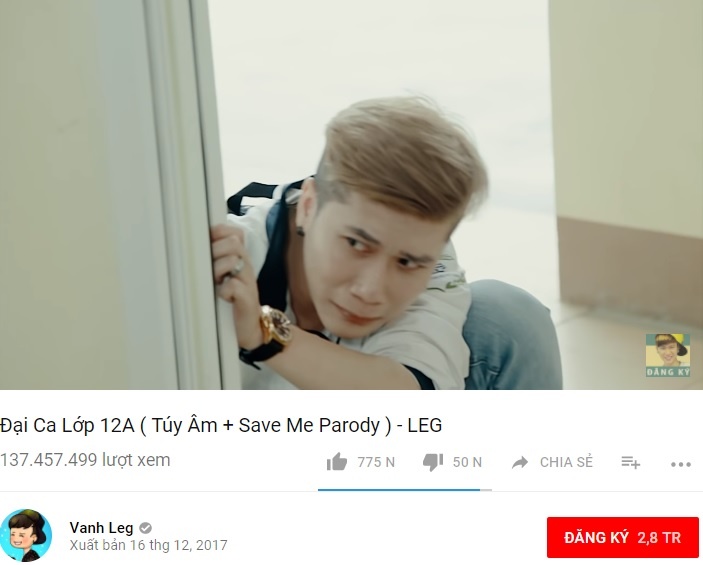This screenshot has height=565, width=703.
Task: Click the 775 N like count
Action: 376,462
